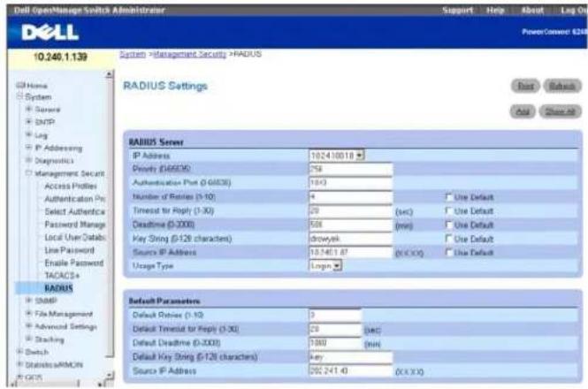Click the Authentication Port input field

(351, 183)
